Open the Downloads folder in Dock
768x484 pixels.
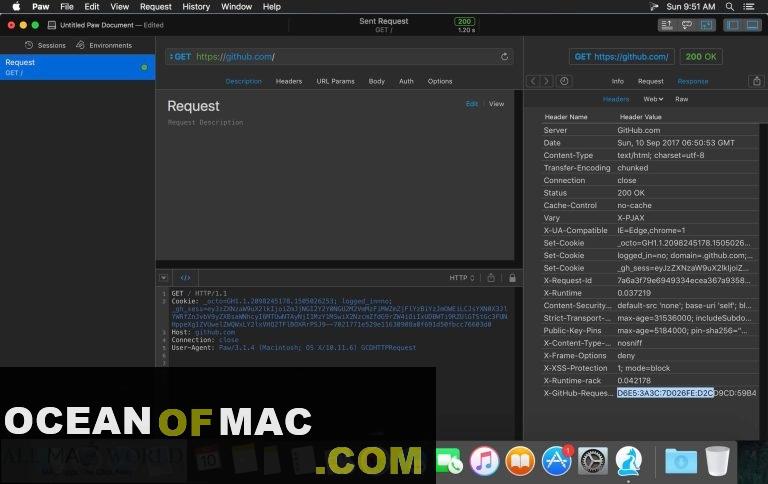click(681, 461)
